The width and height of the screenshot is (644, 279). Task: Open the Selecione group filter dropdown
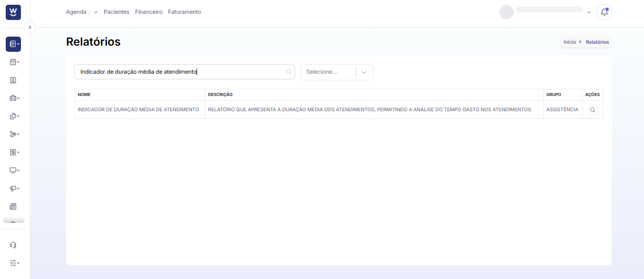click(337, 72)
